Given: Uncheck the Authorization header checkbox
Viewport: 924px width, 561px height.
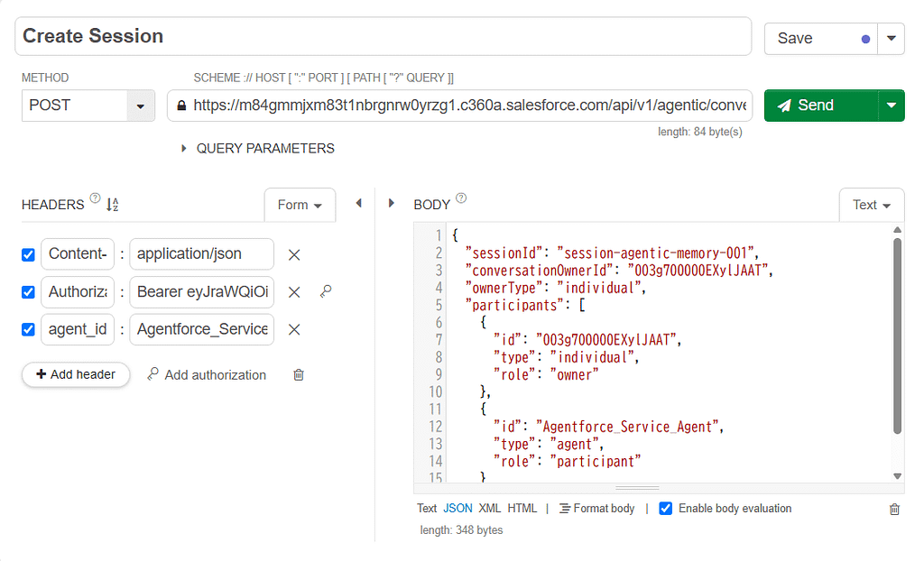Looking at the screenshot, I should click(28, 292).
